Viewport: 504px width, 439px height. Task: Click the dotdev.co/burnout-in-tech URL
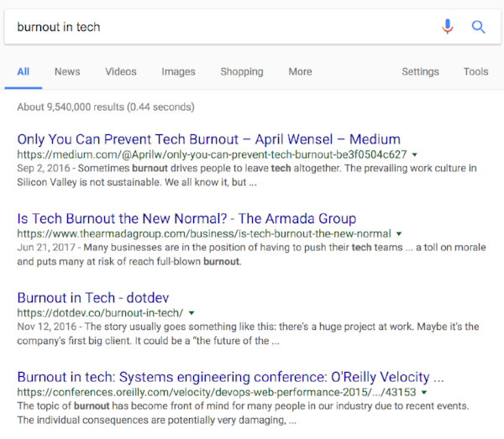tap(100, 313)
